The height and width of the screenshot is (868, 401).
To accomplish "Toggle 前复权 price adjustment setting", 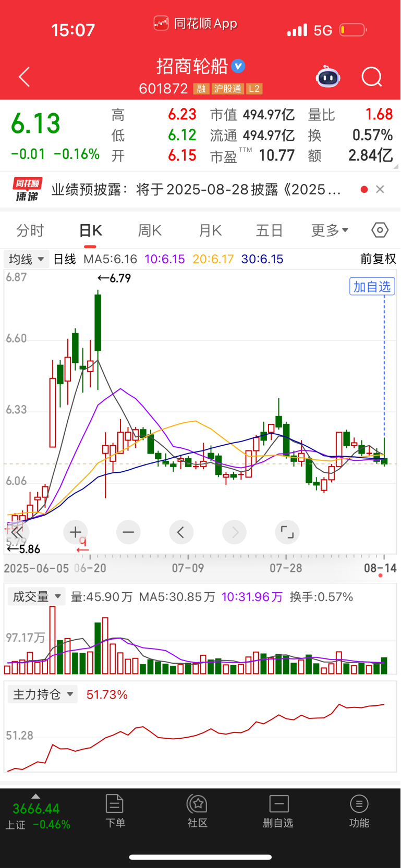I will (378, 259).
